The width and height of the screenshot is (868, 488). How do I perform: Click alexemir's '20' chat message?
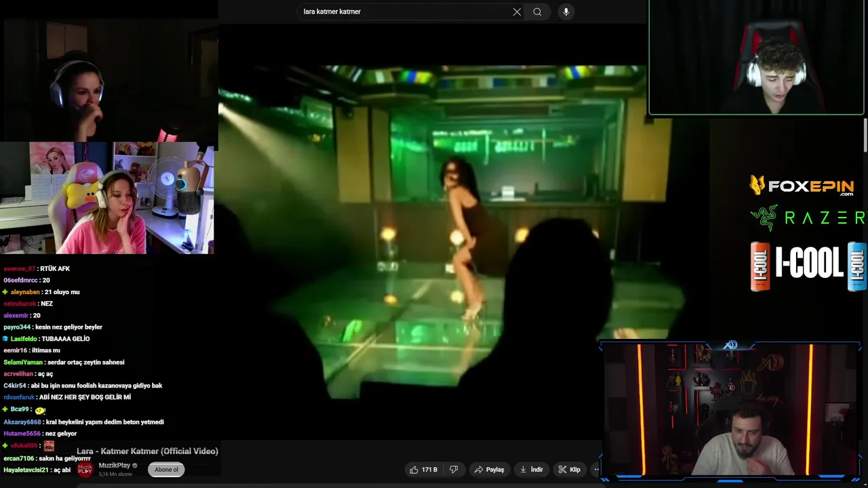(x=37, y=316)
